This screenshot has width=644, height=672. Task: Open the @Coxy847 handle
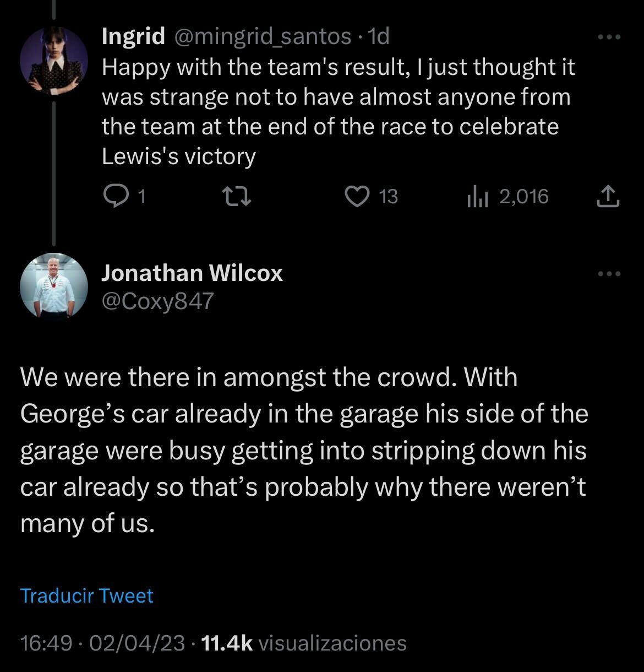click(157, 301)
